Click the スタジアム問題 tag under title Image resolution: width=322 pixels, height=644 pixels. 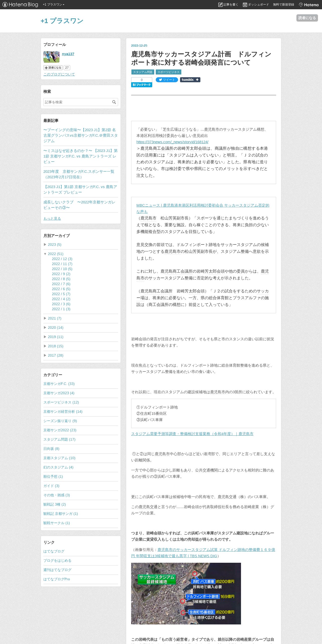(142, 72)
